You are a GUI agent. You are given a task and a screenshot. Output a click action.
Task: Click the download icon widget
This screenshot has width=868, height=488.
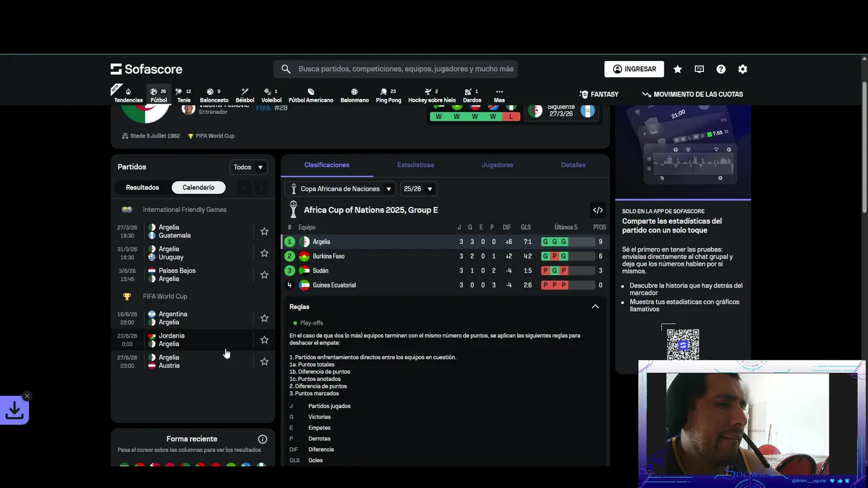[x=14, y=410]
